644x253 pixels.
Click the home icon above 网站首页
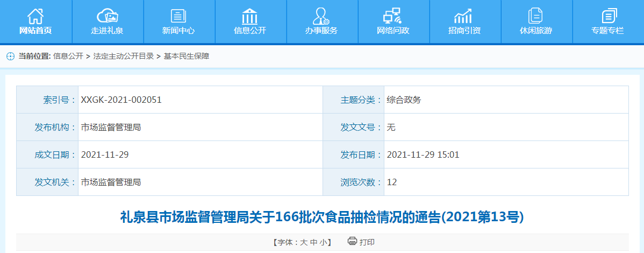(x=35, y=16)
